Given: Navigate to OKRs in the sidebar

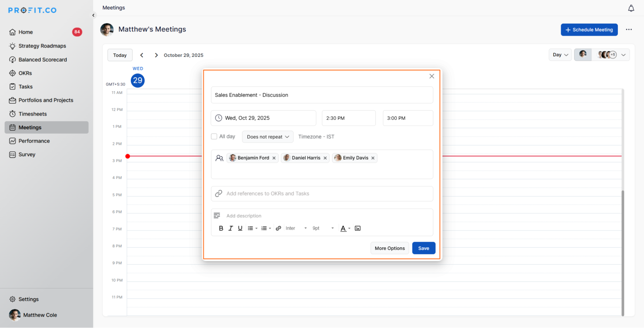Looking at the screenshot, I should pyautogui.click(x=25, y=73).
